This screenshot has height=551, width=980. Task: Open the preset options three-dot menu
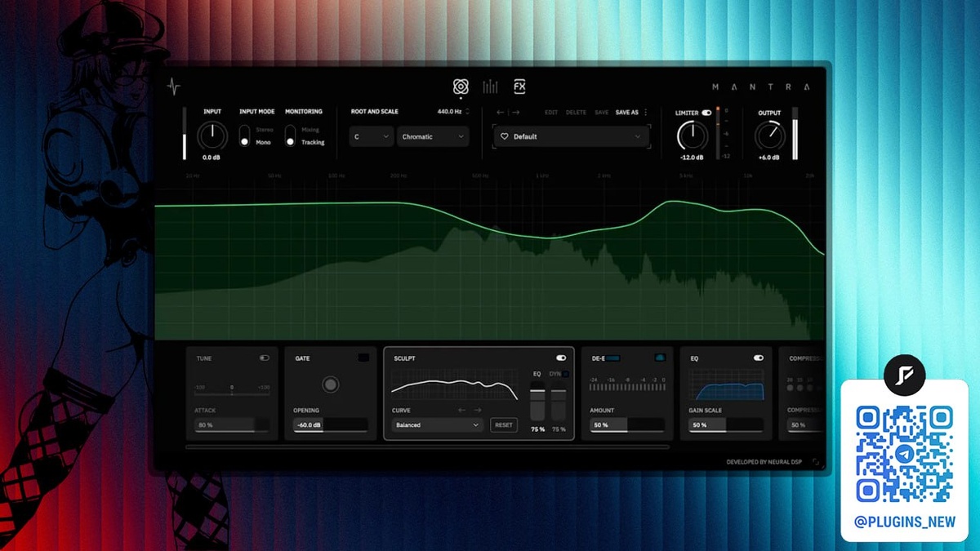pyautogui.click(x=645, y=113)
